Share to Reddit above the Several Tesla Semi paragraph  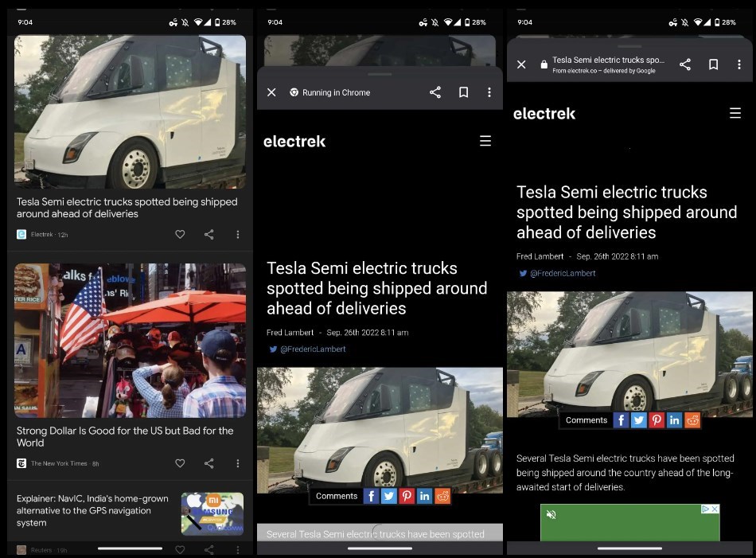pyautogui.click(x=692, y=420)
